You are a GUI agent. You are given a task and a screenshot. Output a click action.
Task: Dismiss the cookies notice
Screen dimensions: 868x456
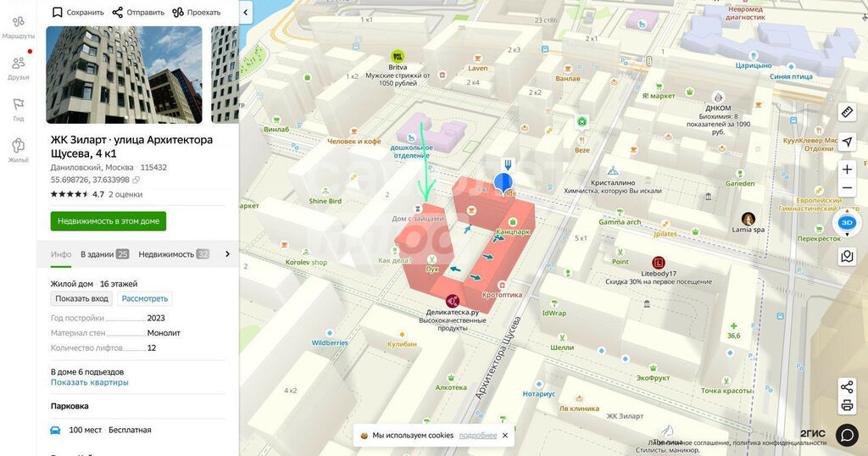pyautogui.click(x=505, y=436)
